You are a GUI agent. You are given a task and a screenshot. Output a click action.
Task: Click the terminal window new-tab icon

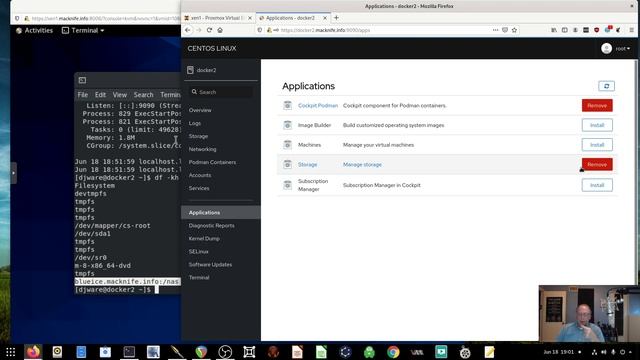82,80
